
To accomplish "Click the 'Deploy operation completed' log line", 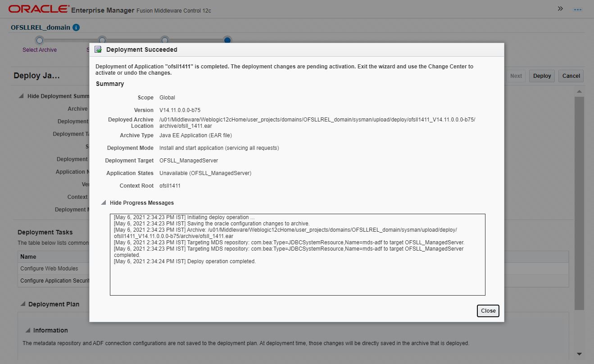I will click(x=185, y=261).
